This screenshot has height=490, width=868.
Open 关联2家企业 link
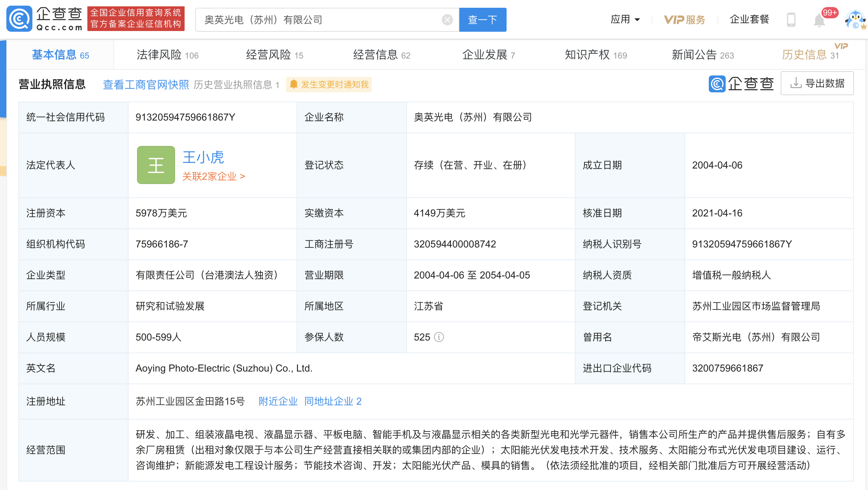tap(213, 176)
